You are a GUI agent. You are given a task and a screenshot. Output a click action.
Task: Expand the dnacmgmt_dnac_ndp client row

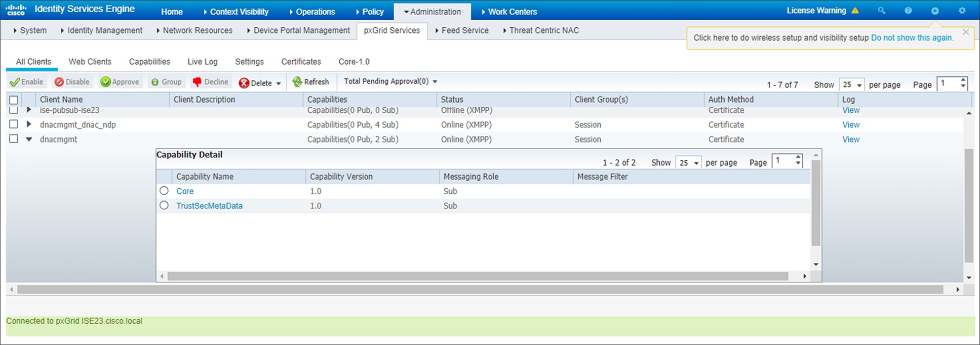[x=29, y=124]
